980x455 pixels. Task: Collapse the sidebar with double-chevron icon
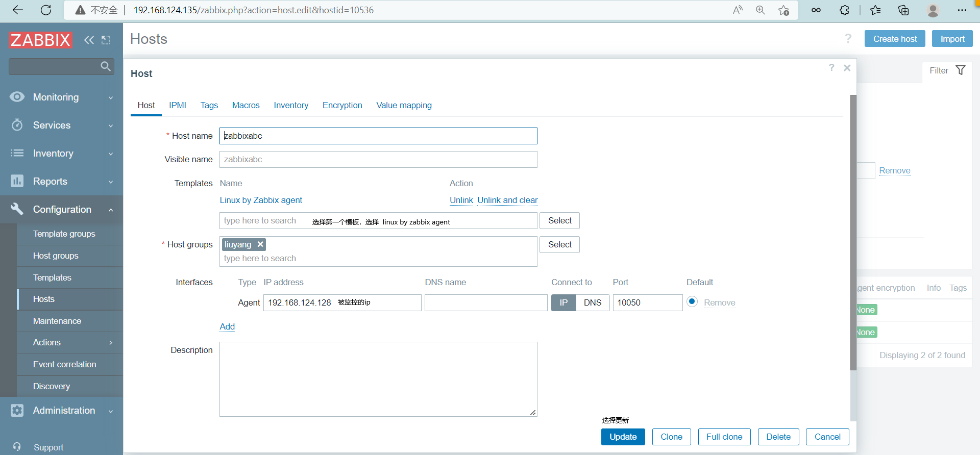click(x=89, y=40)
